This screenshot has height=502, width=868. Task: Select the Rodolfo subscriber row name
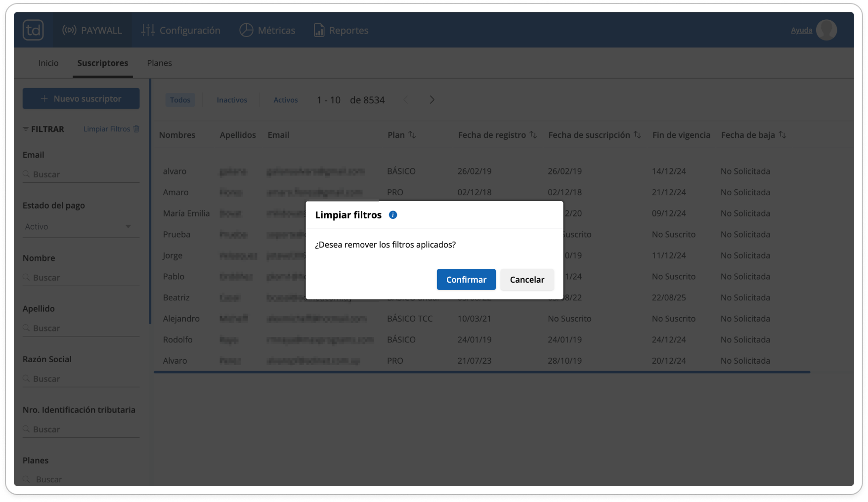(x=178, y=340)
